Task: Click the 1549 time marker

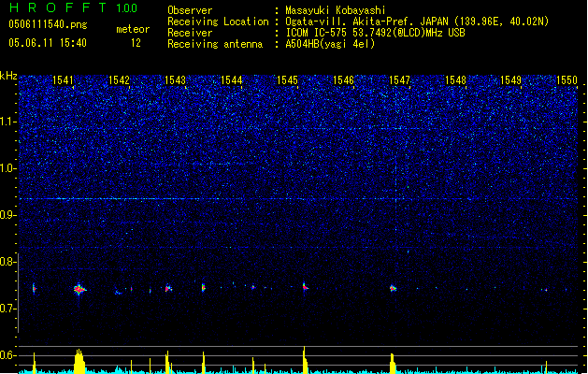Action: (510, 80)
